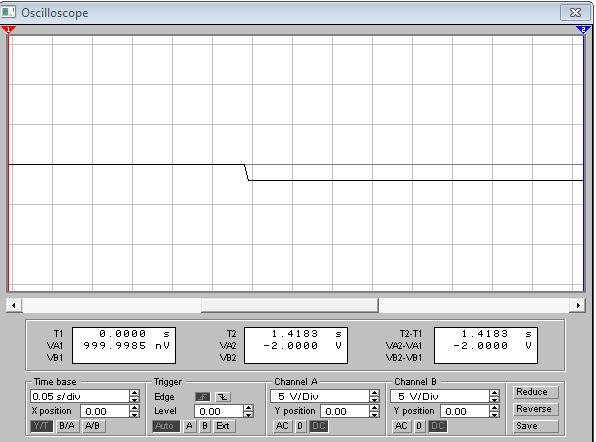Click the trigger Level value field

coord(219,411)
